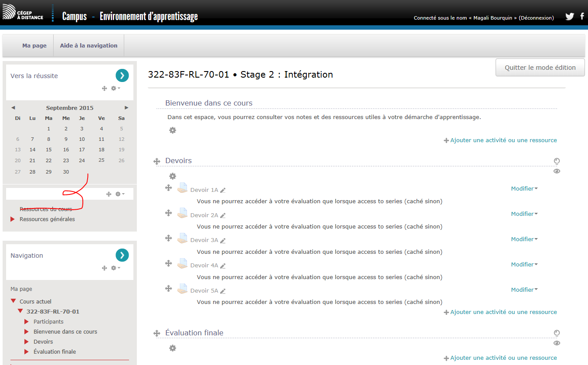588x365 pixels.
Task: Open Aide à la navigation menu
Action: pyautogui.click(x=88, y=46)
